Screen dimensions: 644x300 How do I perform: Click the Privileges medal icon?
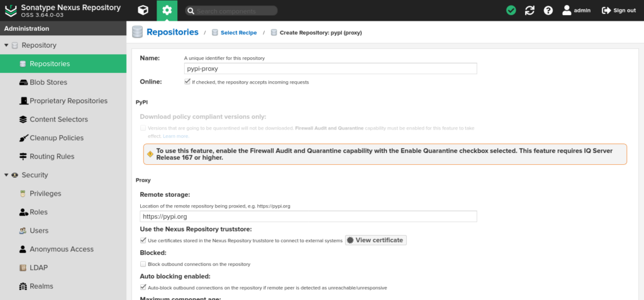[23, 194]
